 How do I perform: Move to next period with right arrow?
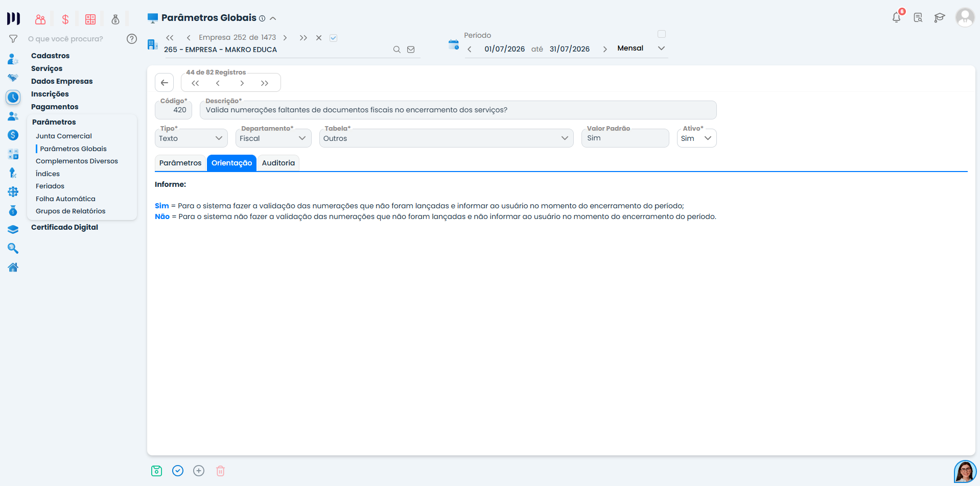605,49
